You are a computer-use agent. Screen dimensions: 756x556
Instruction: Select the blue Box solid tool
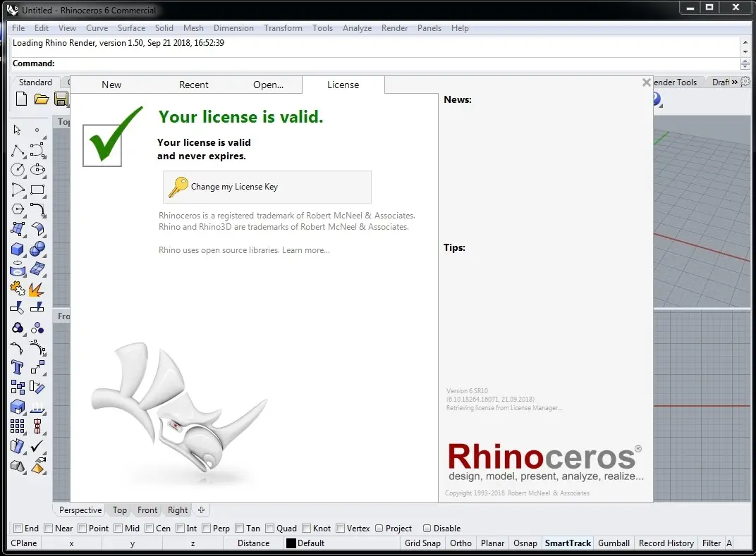click(18, 249)
